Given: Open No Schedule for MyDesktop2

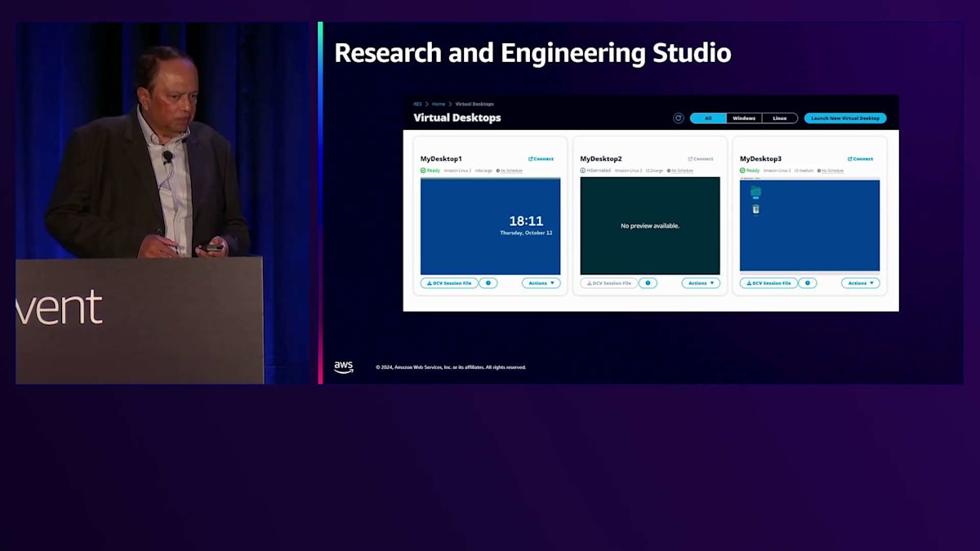Looking at the screenshot, I should [680, 171].
